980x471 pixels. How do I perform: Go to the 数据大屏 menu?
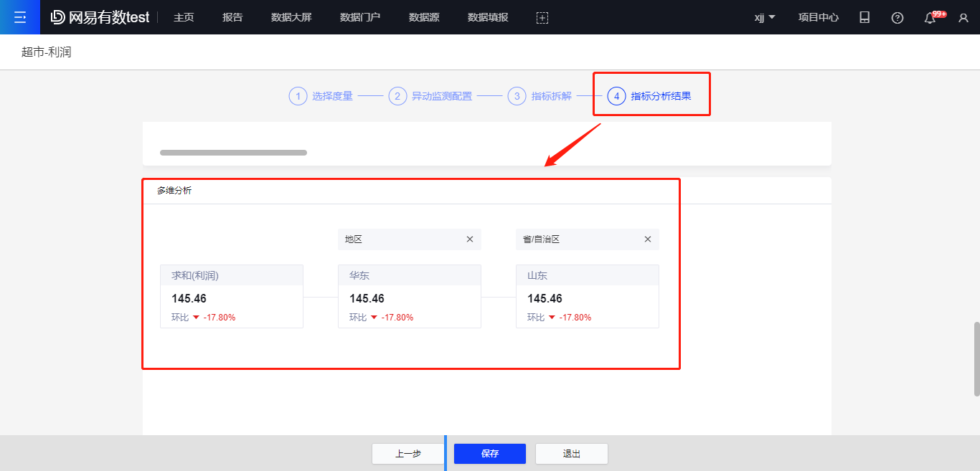pyautogui.click(x=291, y=18)
